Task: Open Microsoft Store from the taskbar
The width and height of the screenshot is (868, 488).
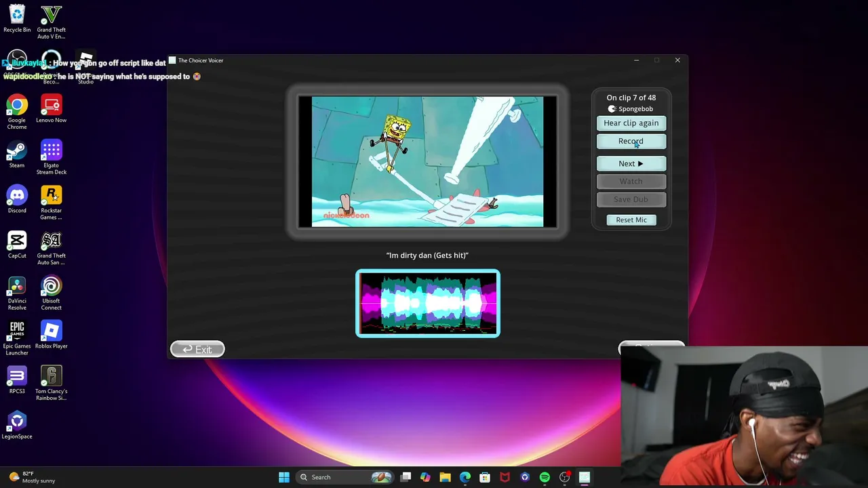Action: [485, 477]
